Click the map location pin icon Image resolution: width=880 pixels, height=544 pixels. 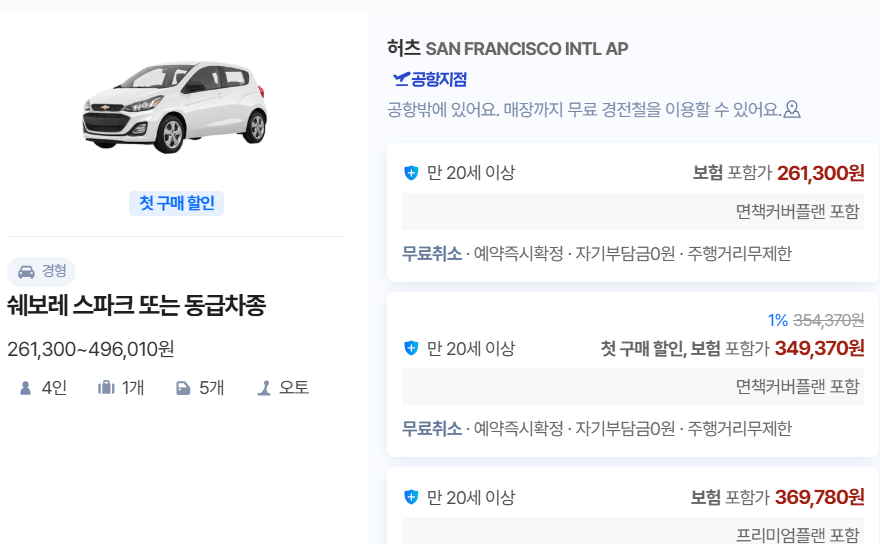[792, 109]
